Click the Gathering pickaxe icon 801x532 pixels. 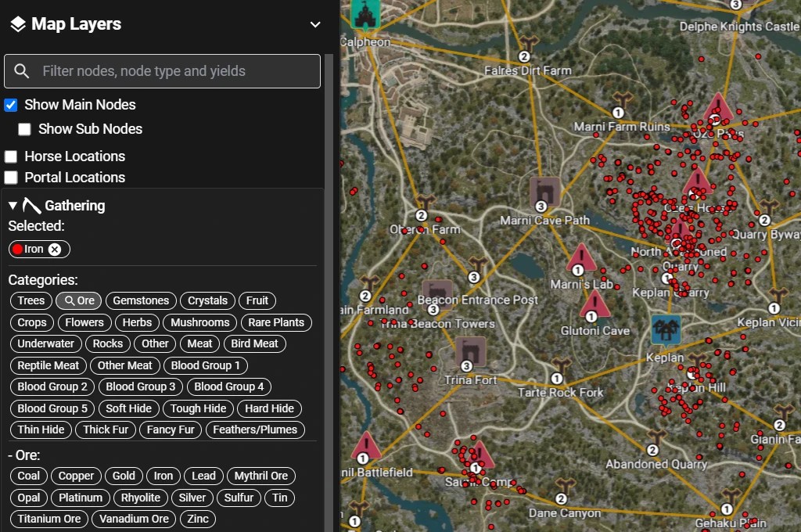pyautogui.click(x=31, y=206)
